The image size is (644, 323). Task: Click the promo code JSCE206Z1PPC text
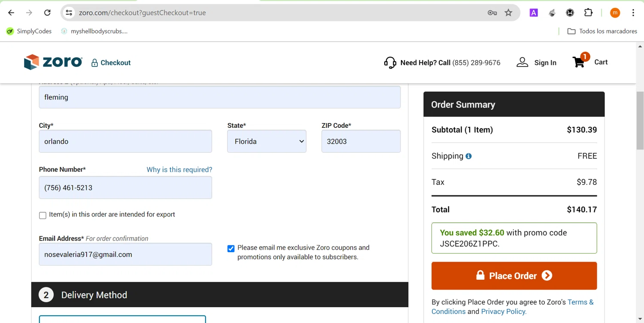coord(469,244)
